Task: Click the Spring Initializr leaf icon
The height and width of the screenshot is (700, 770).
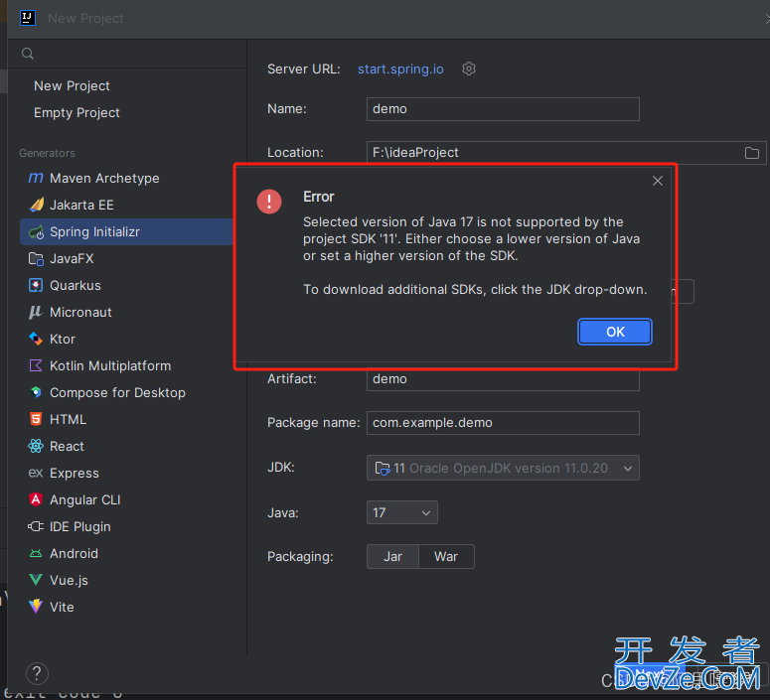Action: [x=37, y=231]
